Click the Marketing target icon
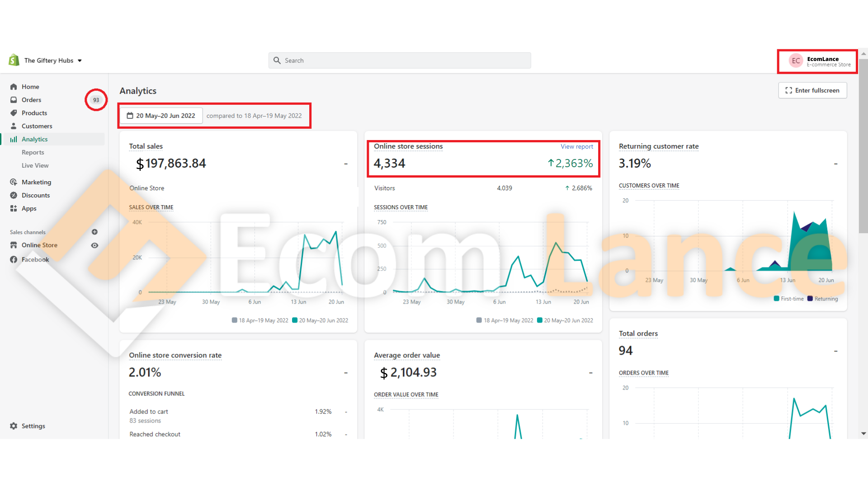868x488 pixels. click(14, 182)
